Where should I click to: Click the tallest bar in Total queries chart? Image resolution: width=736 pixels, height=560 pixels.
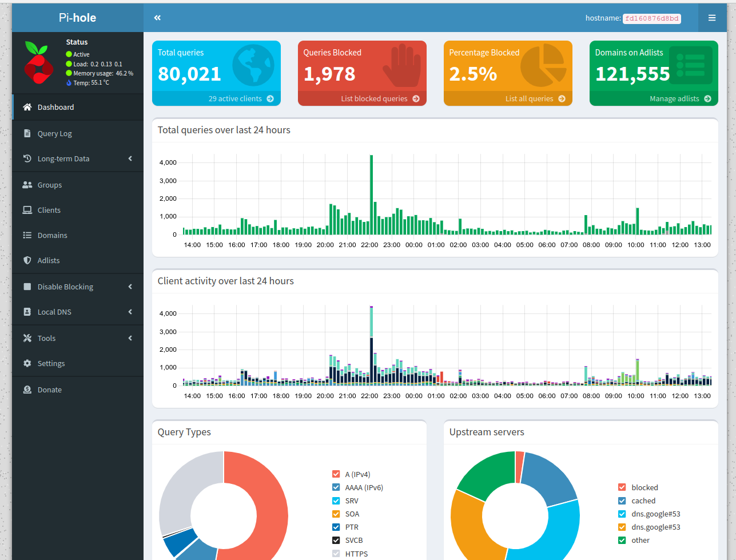tap(371, 194)
